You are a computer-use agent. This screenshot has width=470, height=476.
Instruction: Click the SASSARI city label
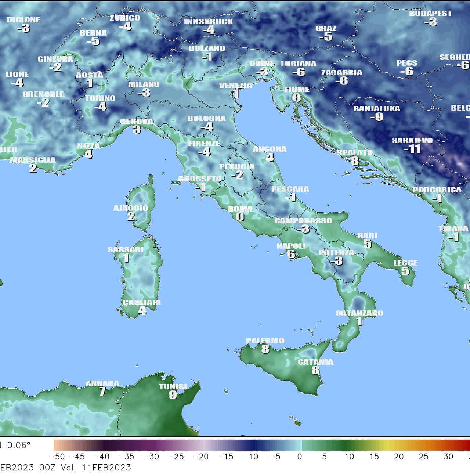(x=126, y=250)
